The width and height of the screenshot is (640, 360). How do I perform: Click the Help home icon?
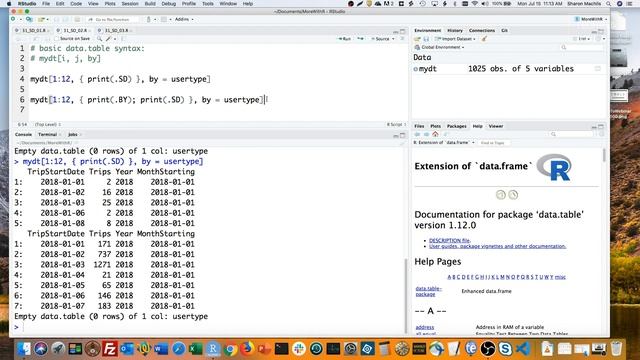click(435, 134)
